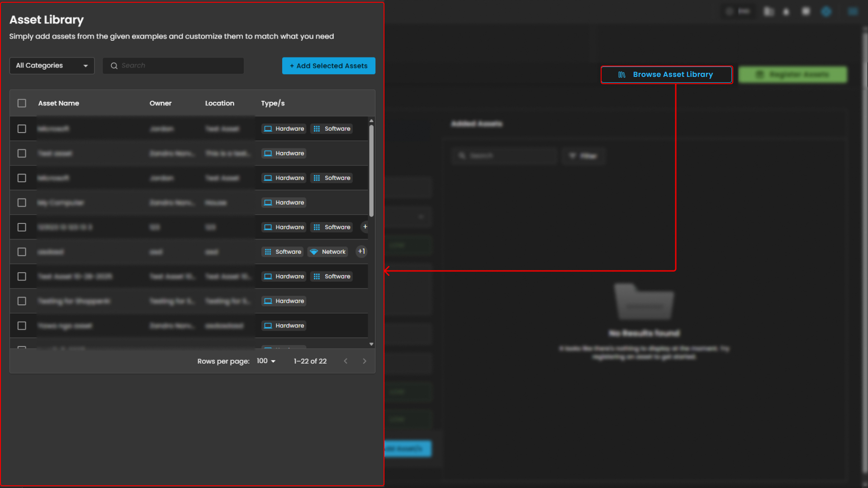Click Hardware tag in first table row
The image size is (868, 488).
click(284, 129)
